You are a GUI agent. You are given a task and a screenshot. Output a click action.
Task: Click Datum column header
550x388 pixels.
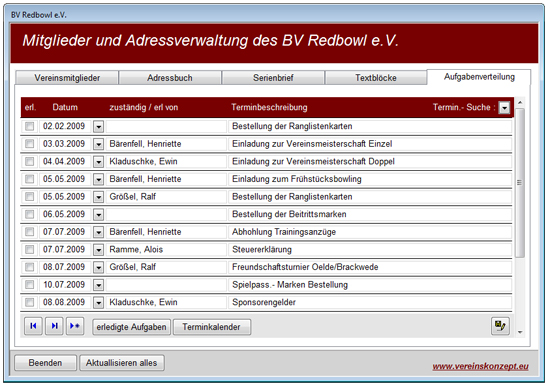[65, 107]
